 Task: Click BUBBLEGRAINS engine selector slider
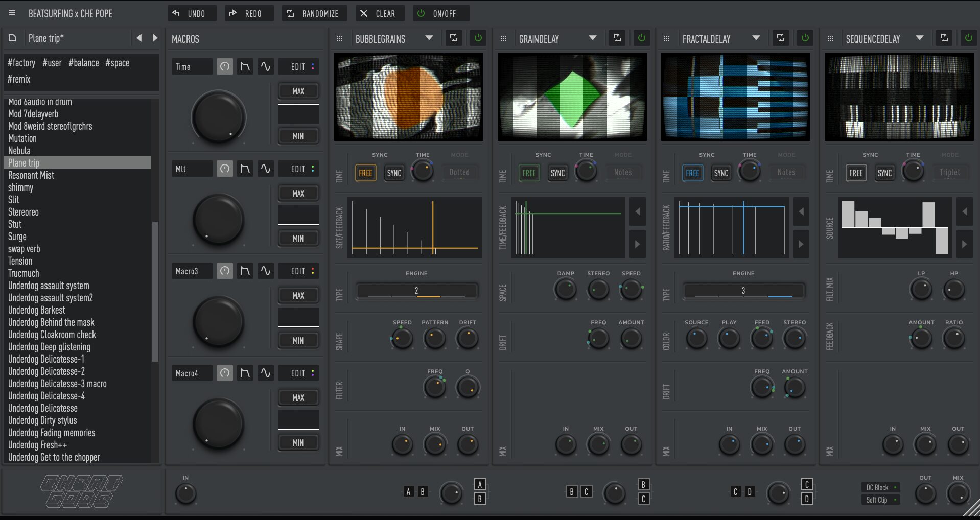[x=416, y=291]
